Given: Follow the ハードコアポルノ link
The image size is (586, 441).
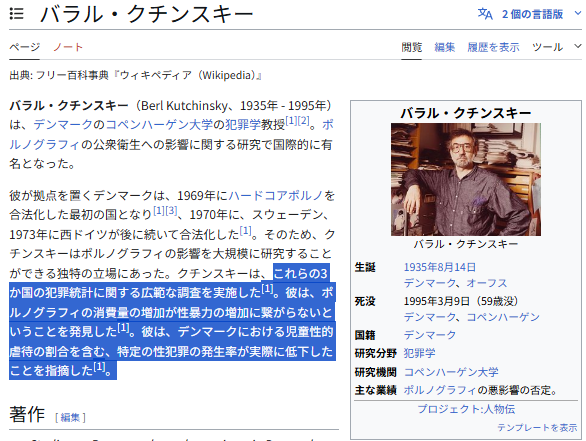Looking at the screenshot, I should click(x=275, y=195).
